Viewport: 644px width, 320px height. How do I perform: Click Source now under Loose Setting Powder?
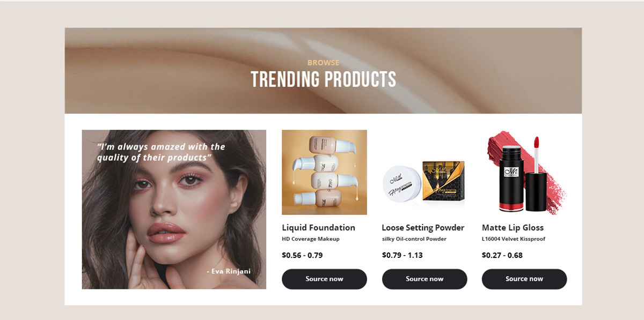coord(425,279)
